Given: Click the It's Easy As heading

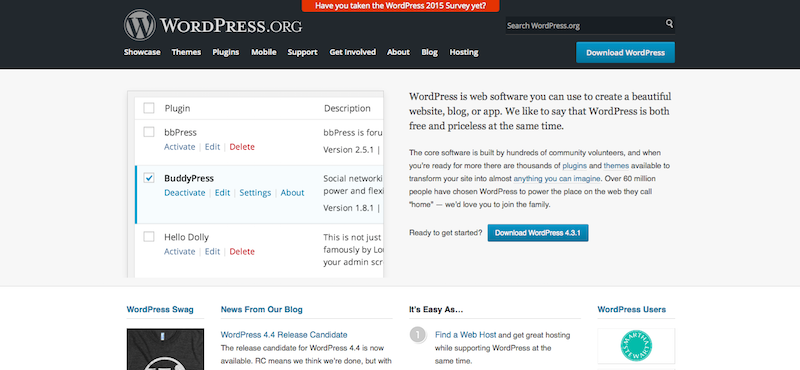Looking at the screenshot, I should [x=436, y=309].
